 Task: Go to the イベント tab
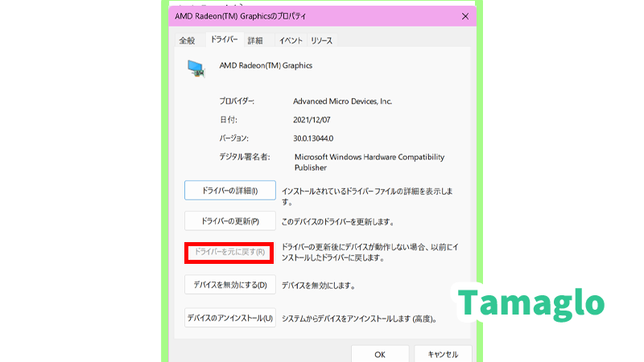point(291,40)
